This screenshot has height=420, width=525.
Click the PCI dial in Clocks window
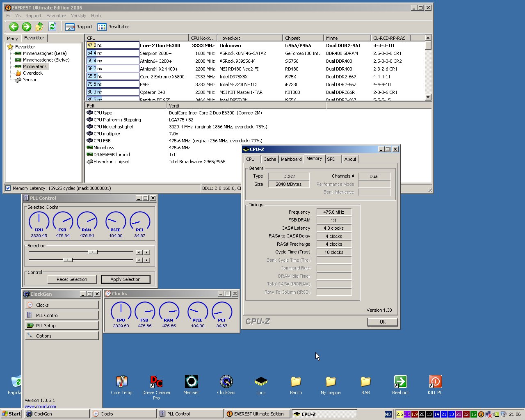tap(222, 312)
